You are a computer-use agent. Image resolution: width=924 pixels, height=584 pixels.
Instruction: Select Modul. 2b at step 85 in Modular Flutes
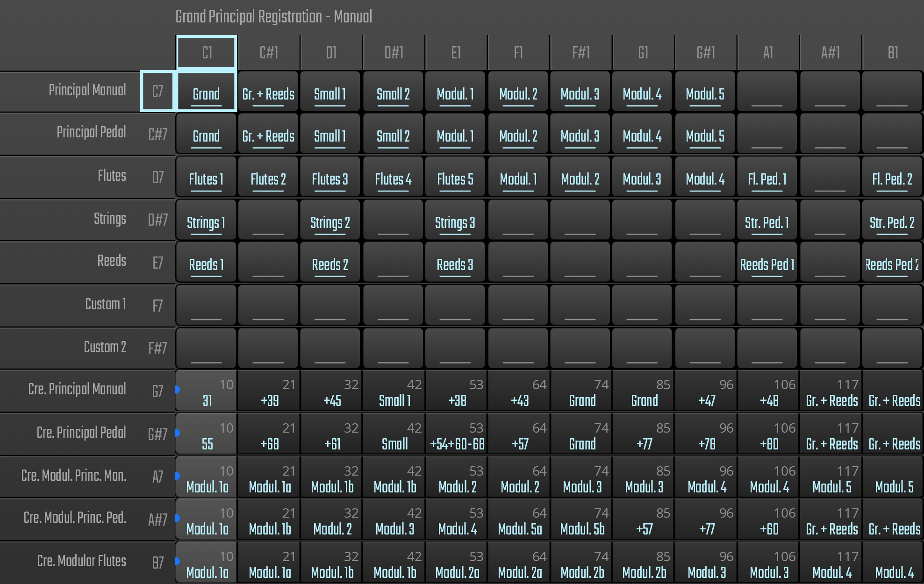644,564
